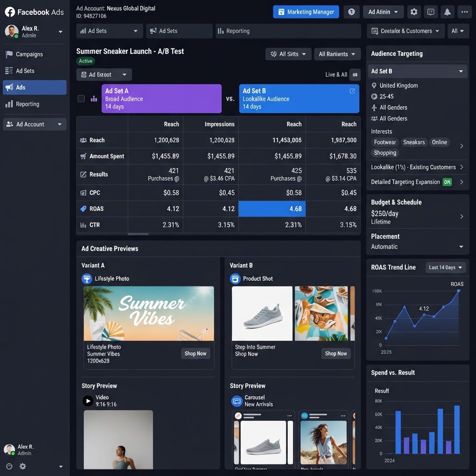This screenshot has height=476, width=476.
Task: Open the first Ad Sets dropdown in toolbar
Action: click(109, 31)
